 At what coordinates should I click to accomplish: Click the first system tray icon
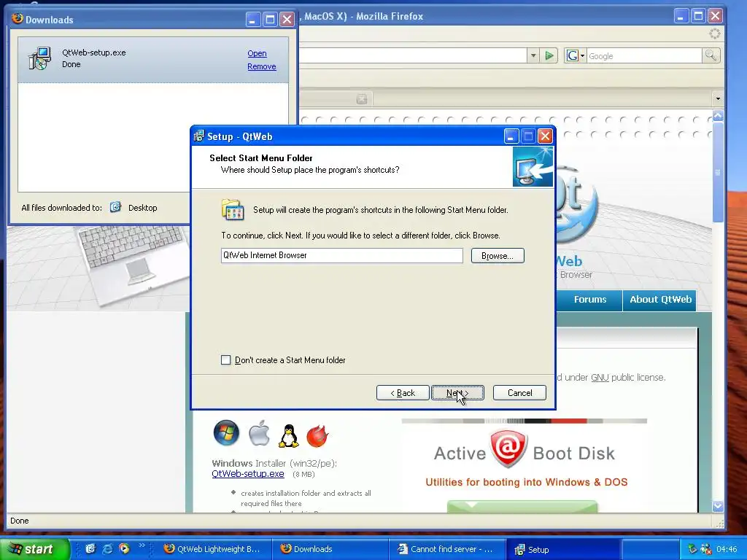(x=692, y=549)
